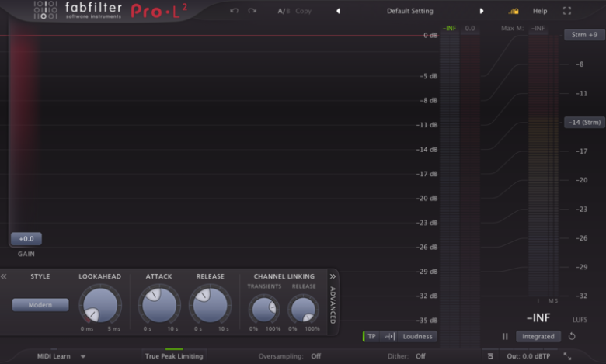Click the redo arrow icon

pos(252,11)
